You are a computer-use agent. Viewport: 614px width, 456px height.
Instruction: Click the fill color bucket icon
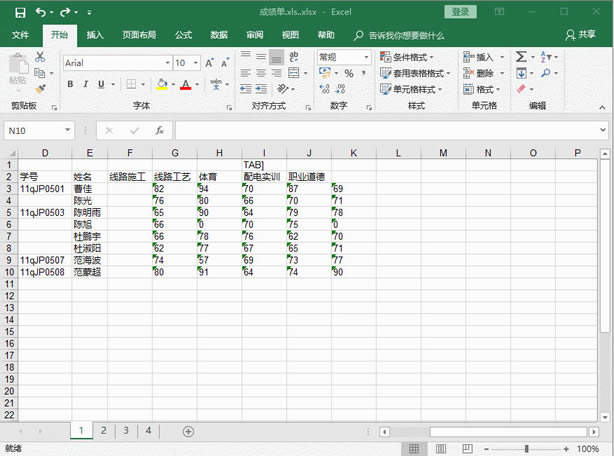[x=163, y=85]
